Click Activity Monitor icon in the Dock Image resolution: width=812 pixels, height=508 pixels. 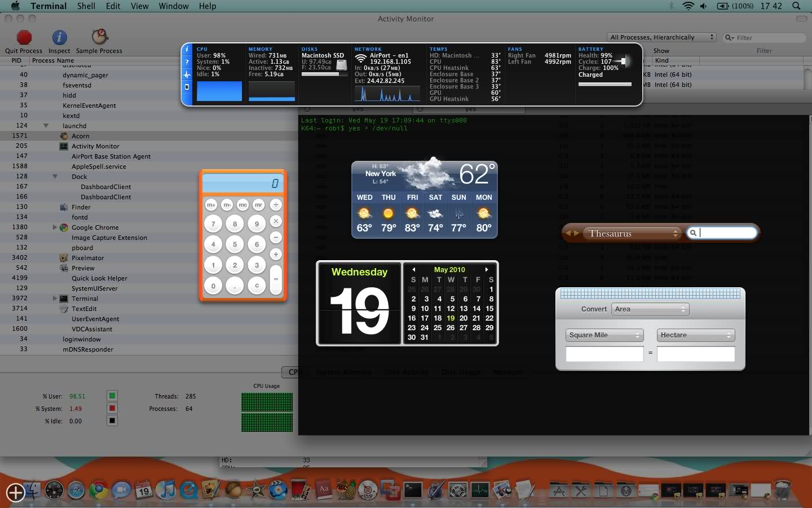tap(480, 489)
